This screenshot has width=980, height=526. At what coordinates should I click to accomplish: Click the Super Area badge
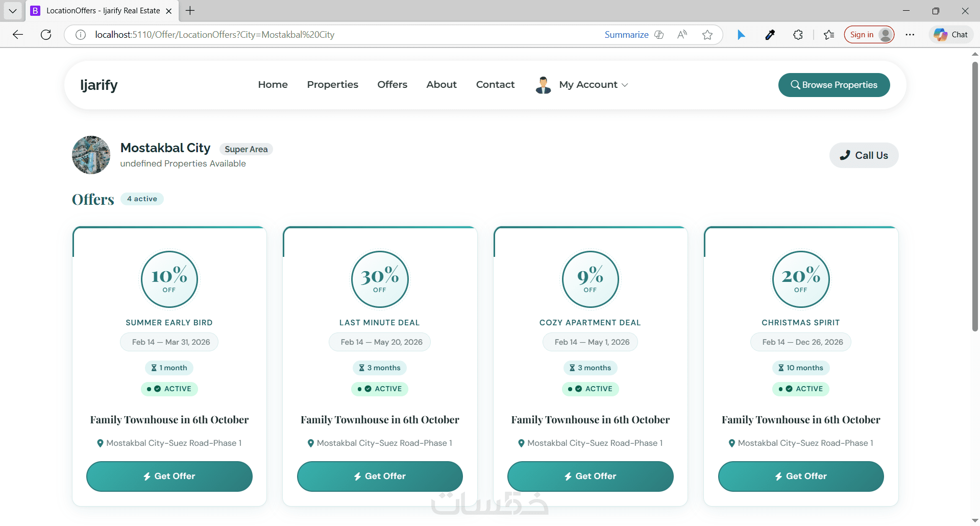pos(246,149)
